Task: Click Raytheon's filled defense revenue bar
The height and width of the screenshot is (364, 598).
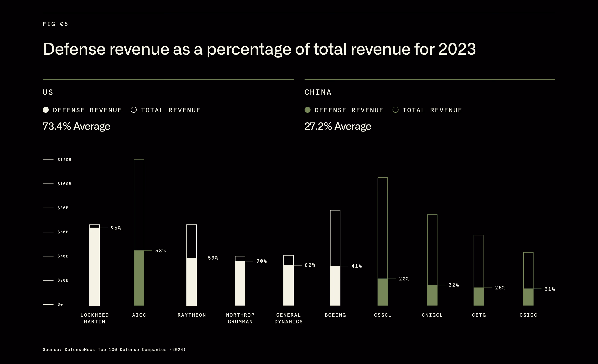Action: tap(192, 282)
